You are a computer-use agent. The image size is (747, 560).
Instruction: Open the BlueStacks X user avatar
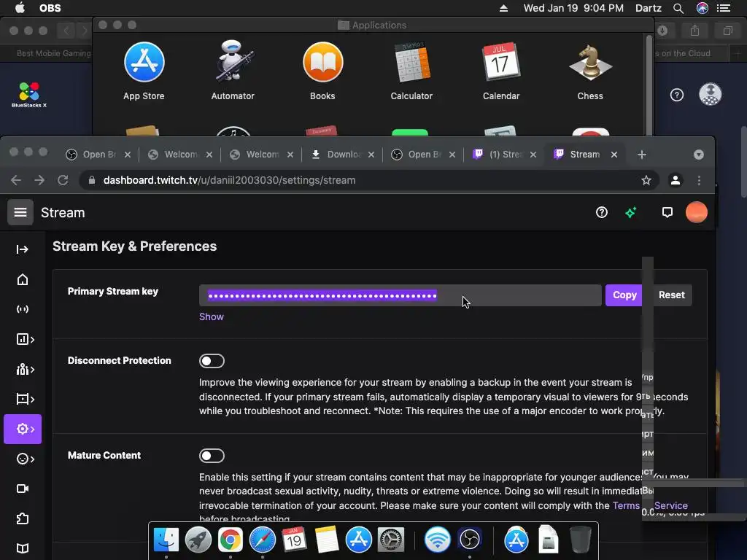coord(710,94)
